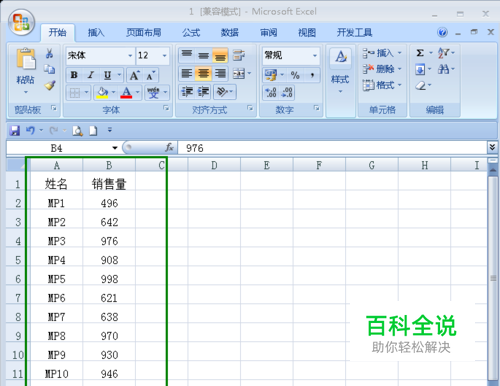Click the Help question mark icon
The image size is (500, 386).
tap(443, 32)
